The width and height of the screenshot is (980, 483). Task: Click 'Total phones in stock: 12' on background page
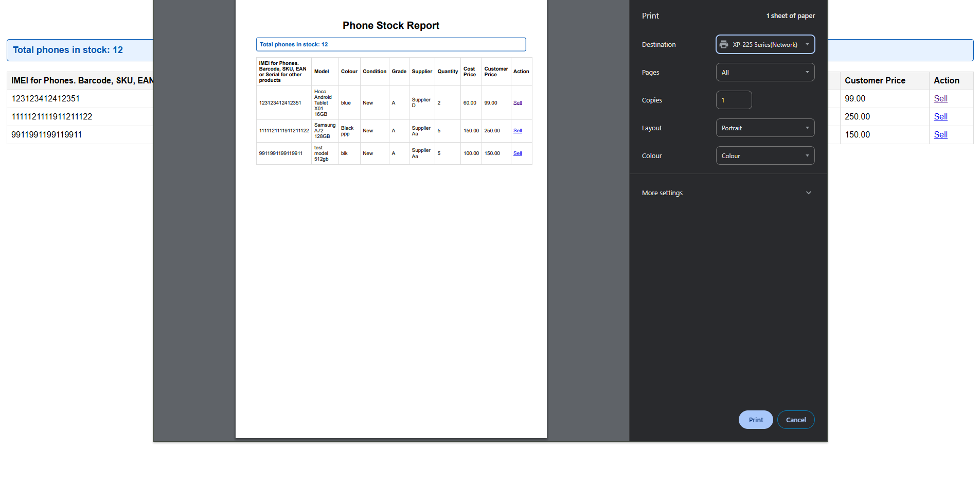pyautogui.click(x=68, y=50)
